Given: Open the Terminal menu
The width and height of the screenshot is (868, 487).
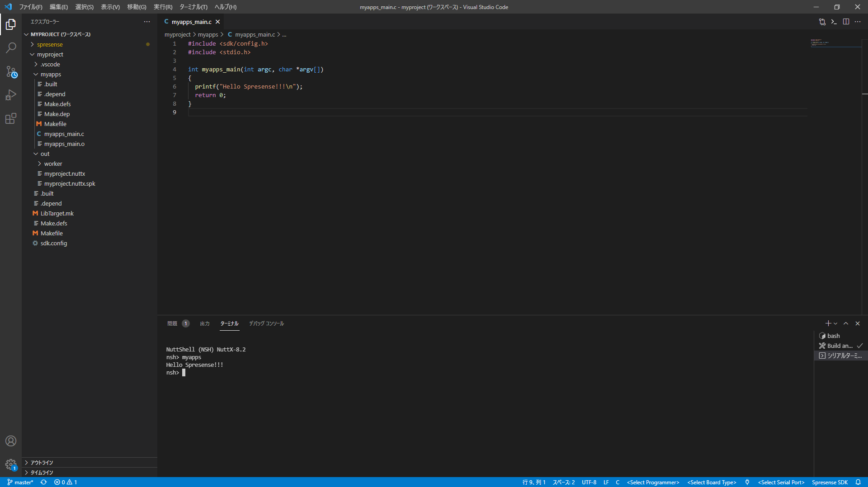Looking at the screenshot, I should 193,7.
